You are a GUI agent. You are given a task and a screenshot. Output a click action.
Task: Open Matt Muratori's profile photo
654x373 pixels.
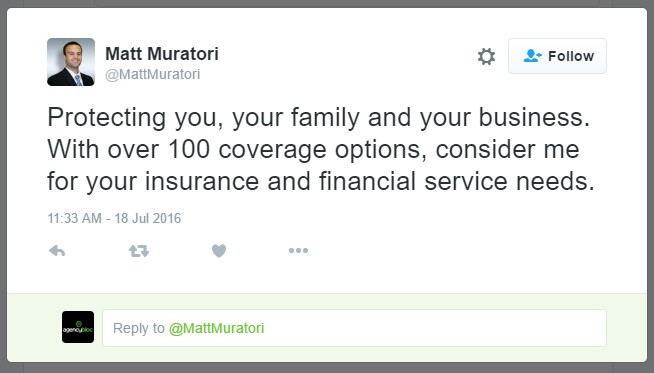(x=71, y=62)
